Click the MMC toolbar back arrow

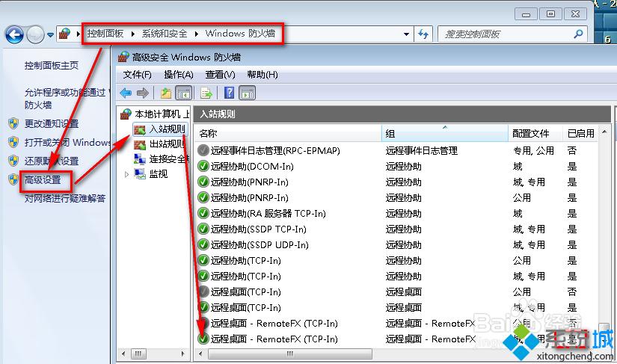pyautogui.click(x=126, y=93)
